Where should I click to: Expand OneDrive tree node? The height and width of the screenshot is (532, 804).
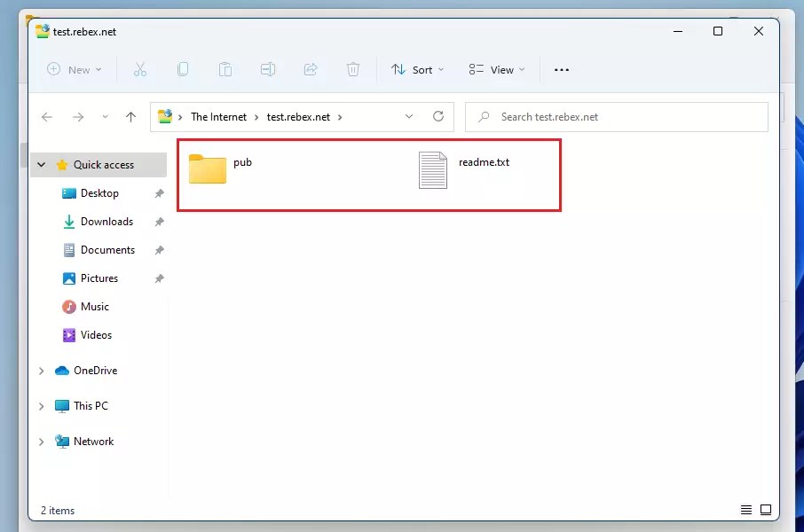pyautogui.click(x=42, y=371)
